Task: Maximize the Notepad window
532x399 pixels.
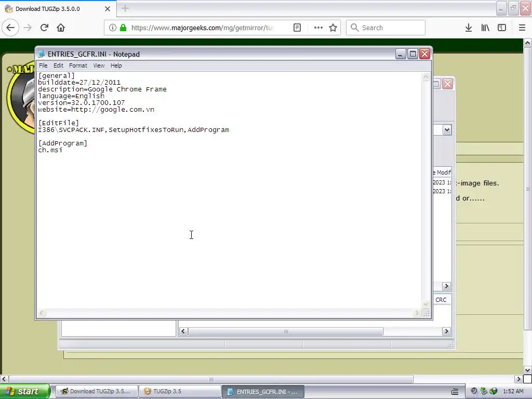Action: tap(413, 54)
